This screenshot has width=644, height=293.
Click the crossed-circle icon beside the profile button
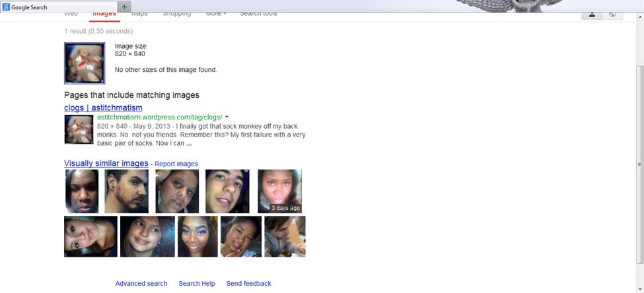pyautogui.click(x=612, y=15)
